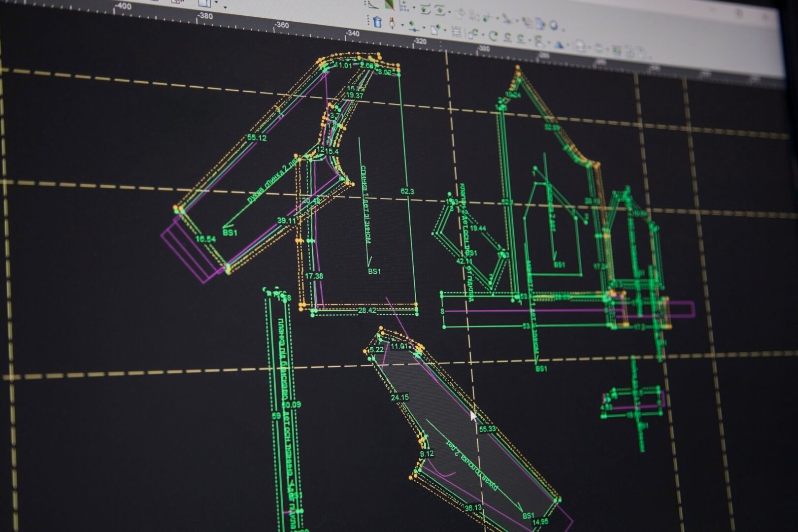Click the 28.42 hem dimension label
The height and width of the screenshot is (532, 798).
pos(367,310)
